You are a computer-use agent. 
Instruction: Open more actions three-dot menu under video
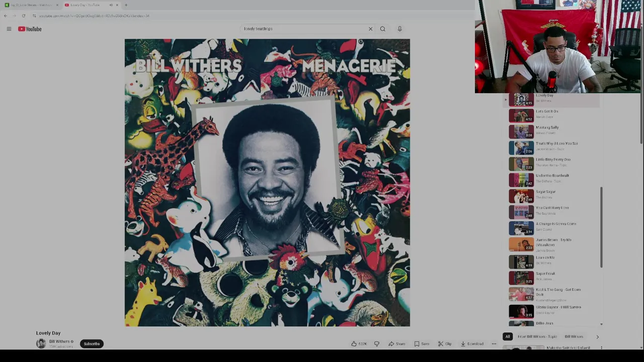click(x=494, y=344)
